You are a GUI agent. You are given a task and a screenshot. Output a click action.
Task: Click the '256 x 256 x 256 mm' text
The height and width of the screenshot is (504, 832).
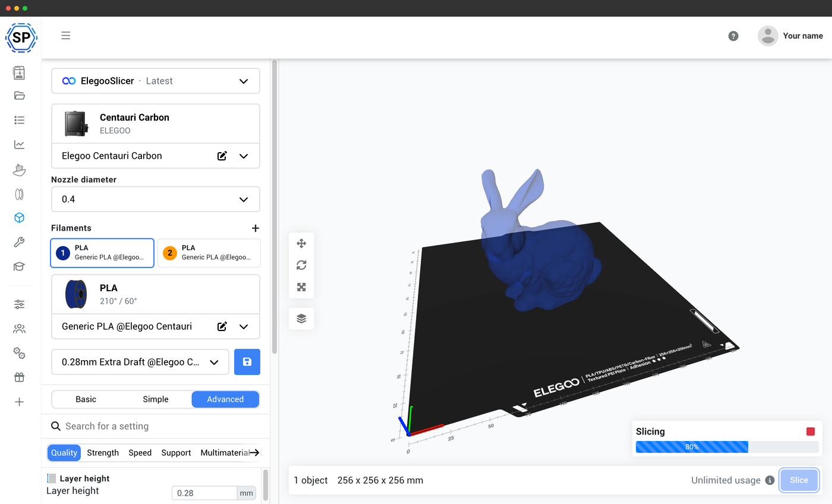(380, 480)
